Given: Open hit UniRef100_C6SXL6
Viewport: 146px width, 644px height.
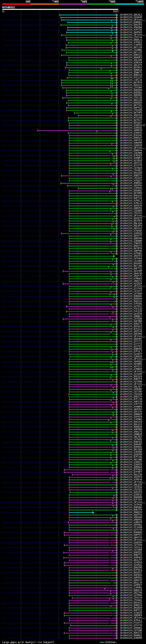Looking at the screenshot, I should (131, 547).
